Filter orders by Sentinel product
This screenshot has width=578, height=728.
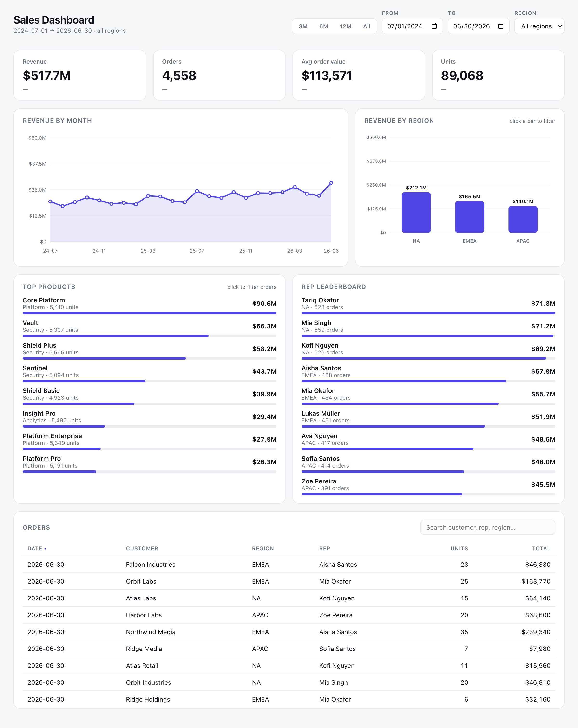coord(149,373)
